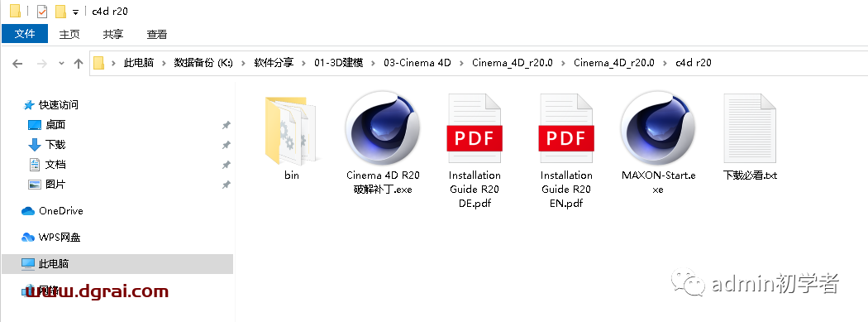The height and width of the screenshot is (322, 868).
Task: Expand the chevron after 软件分享 in path
Action: click(304, 63)
